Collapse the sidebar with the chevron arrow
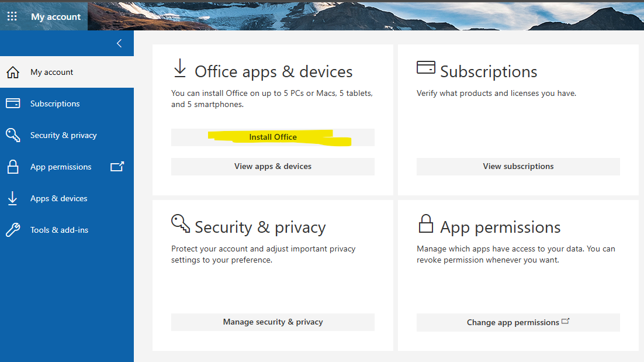Screen dimensions: 644x362 click(x=119, y=43)
